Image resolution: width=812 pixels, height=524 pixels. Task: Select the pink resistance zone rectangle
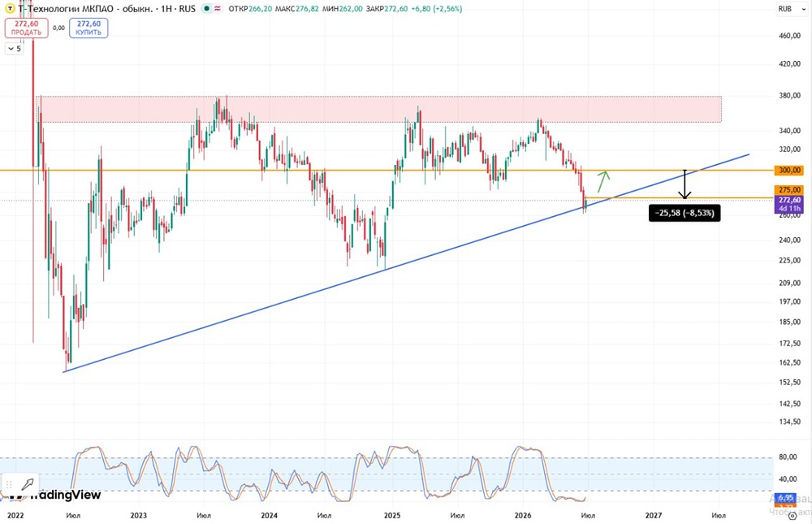click(x=378, y=109)
